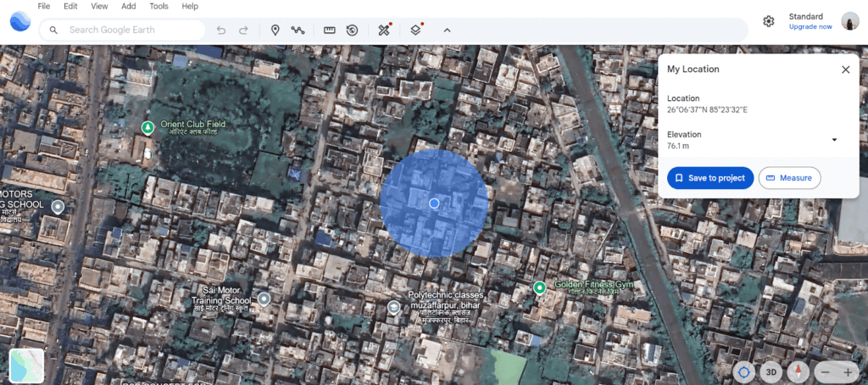Screen dimensions: 868x385
Task: Toggle My Location tracking button
Action: (x=744, y=371)
